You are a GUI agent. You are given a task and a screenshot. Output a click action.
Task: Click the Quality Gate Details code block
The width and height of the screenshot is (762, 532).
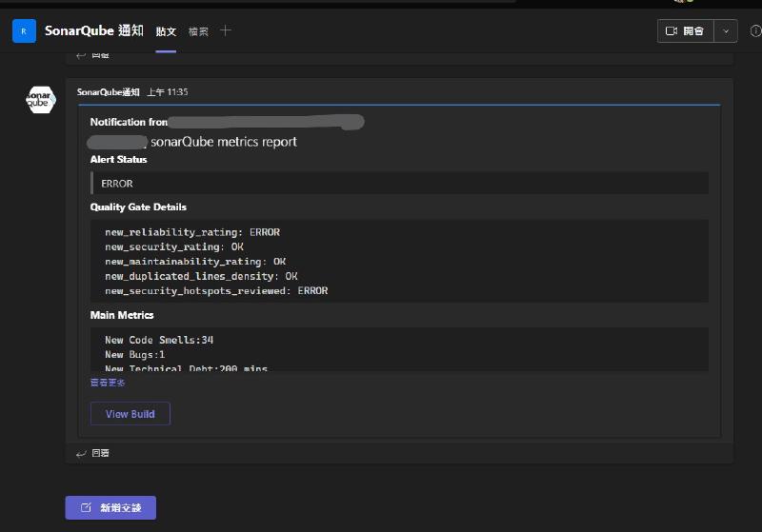pyautogui.click(x=399, y=262)
